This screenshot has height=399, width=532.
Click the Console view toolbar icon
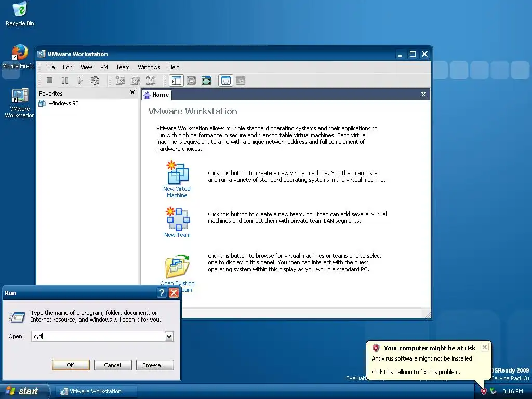(x=241, y=81)
